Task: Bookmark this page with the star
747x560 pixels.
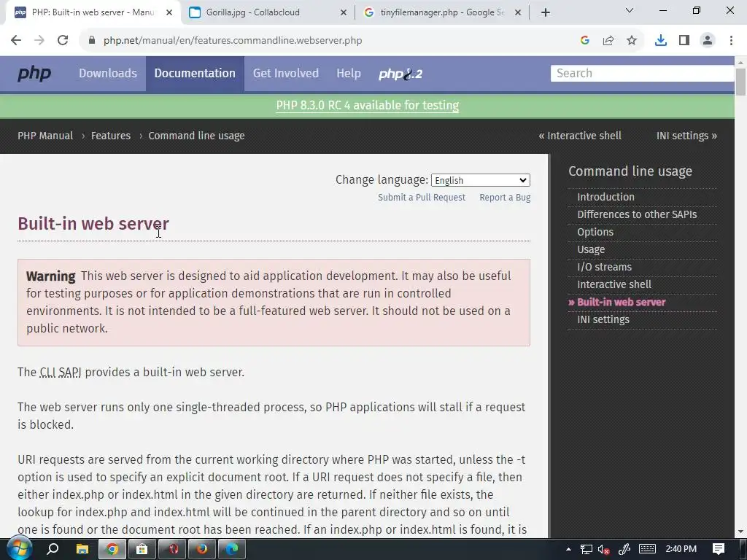Action: tap(632, 41)
